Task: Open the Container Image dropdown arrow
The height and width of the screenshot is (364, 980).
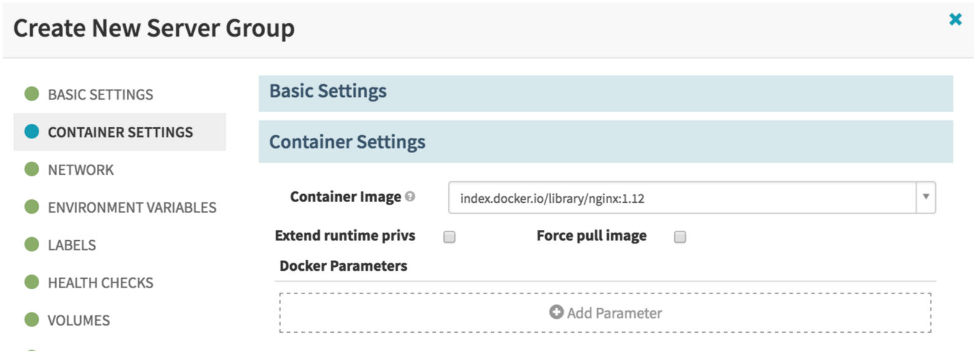Action: [925, 197]
